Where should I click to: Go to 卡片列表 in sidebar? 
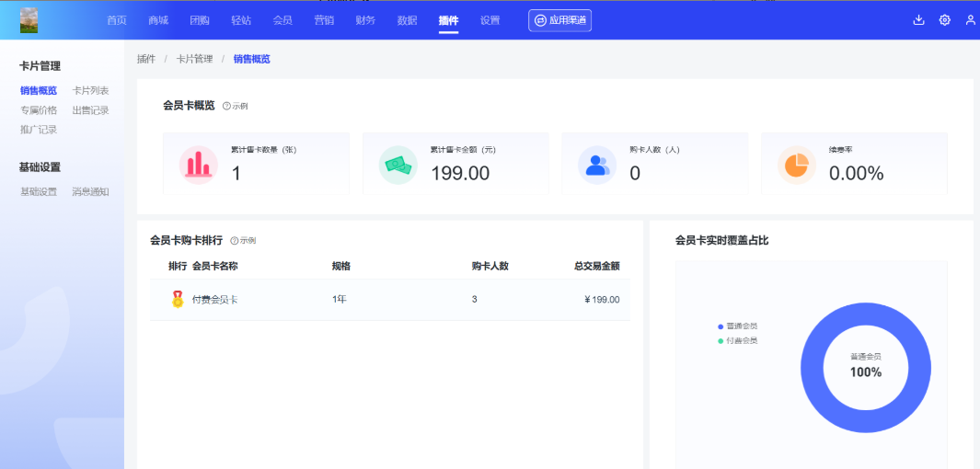pyautogui.click(x=90, y=90)
